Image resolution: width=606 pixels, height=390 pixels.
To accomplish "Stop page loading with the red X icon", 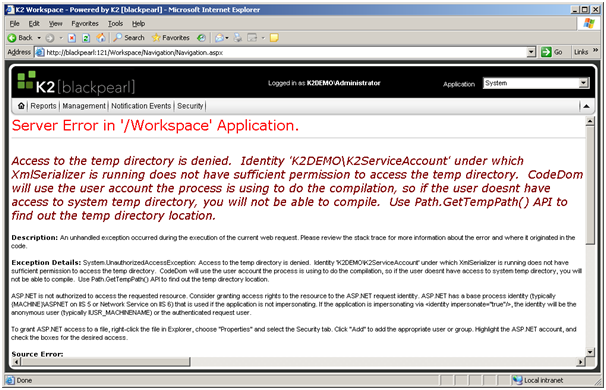I will coord(72,38).
